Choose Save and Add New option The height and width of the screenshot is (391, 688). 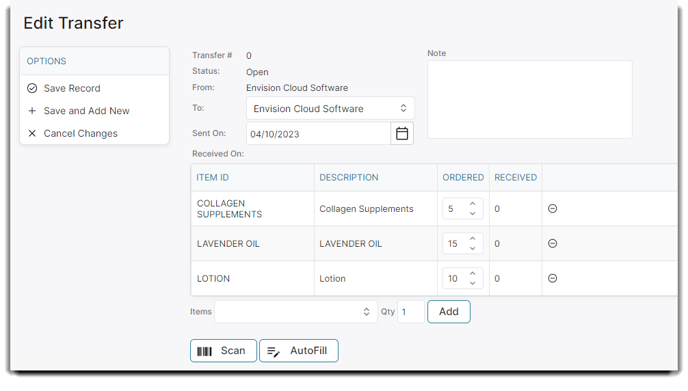click(x=86, y=111)
